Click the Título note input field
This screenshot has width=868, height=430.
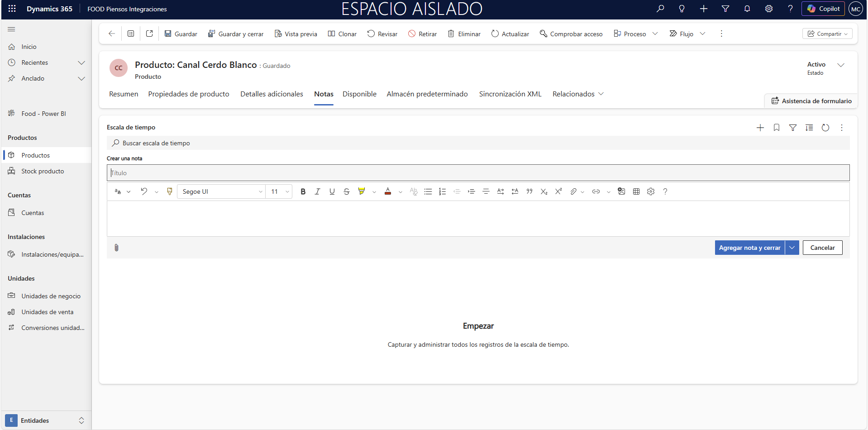pos(478,173)
